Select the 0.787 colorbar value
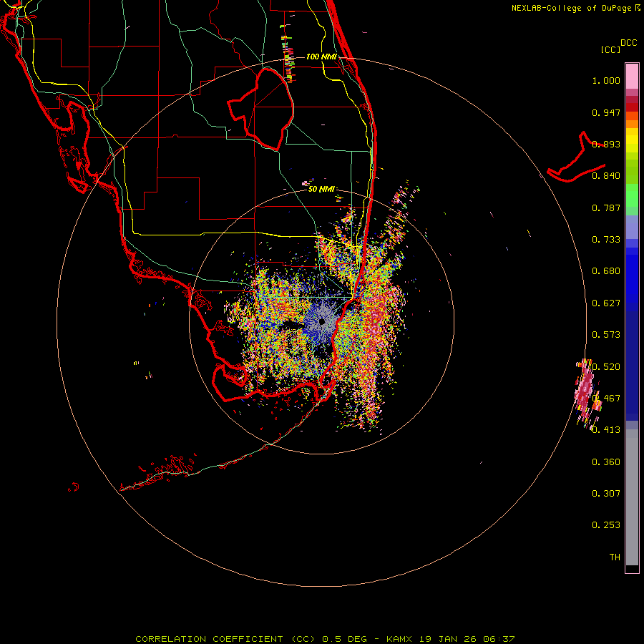Image resolution: width=644 pixels, height=644 pixels. click(606, 208)
